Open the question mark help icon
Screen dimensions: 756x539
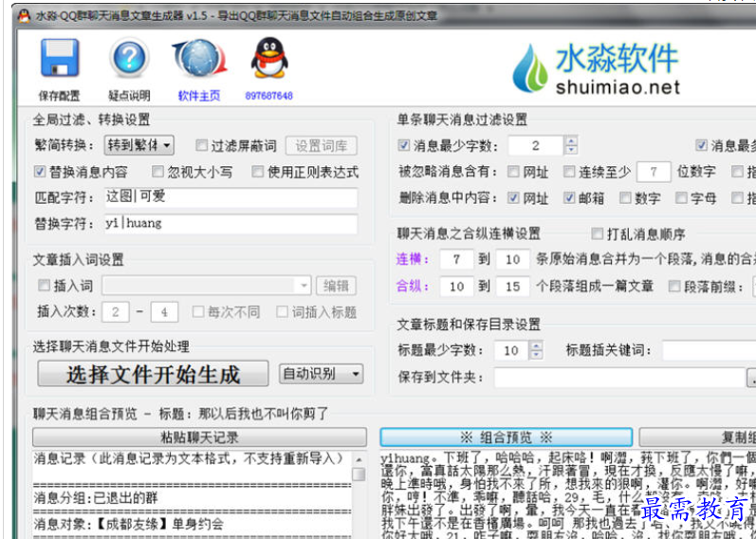click(x=129, y=59)
